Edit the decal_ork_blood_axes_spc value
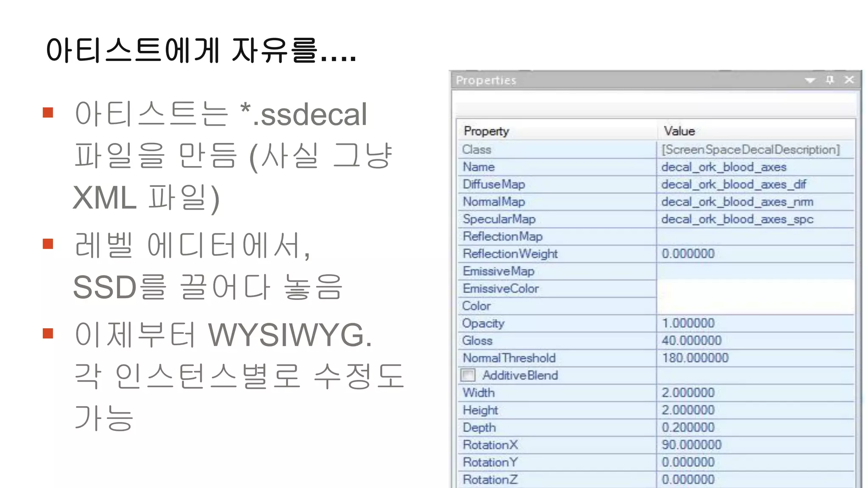This screenshot has width=868, height=488. coord(737,219)
